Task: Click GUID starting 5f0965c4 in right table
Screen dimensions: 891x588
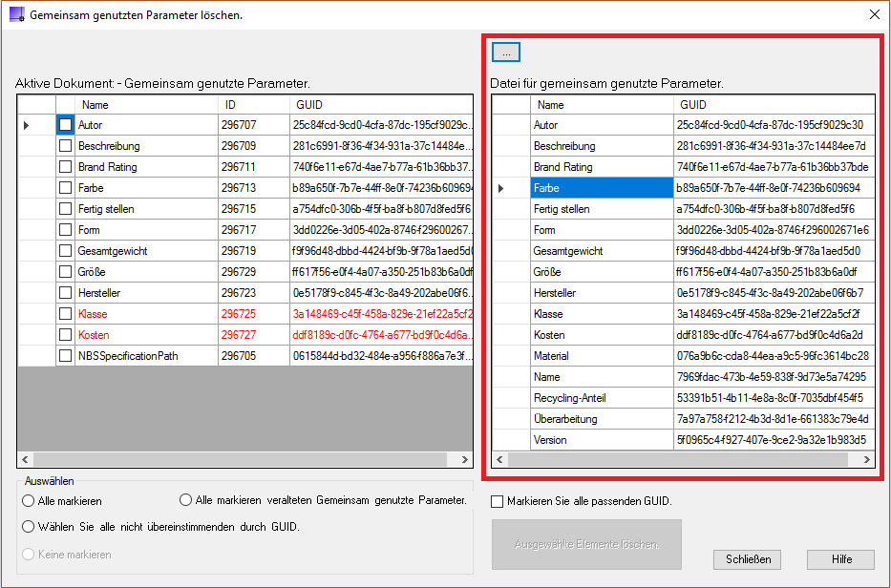Action: point(774,440)
